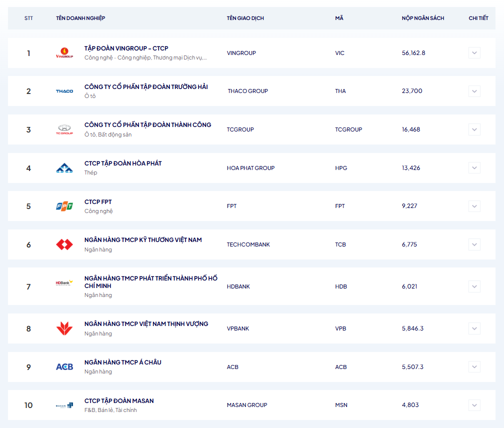Sort by NỘP NGÂN SÁCH column
This screenshot has width=504, height=428.
422,18
